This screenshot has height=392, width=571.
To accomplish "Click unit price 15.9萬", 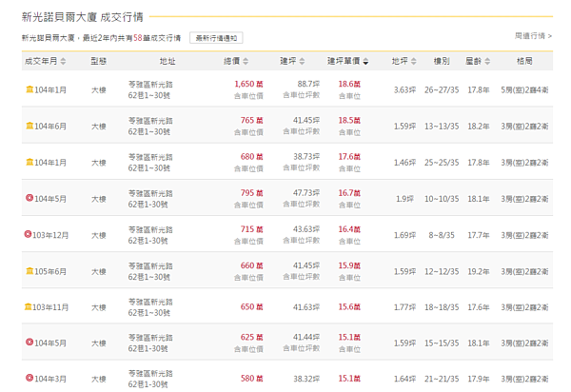I will (x=349, y=265).
